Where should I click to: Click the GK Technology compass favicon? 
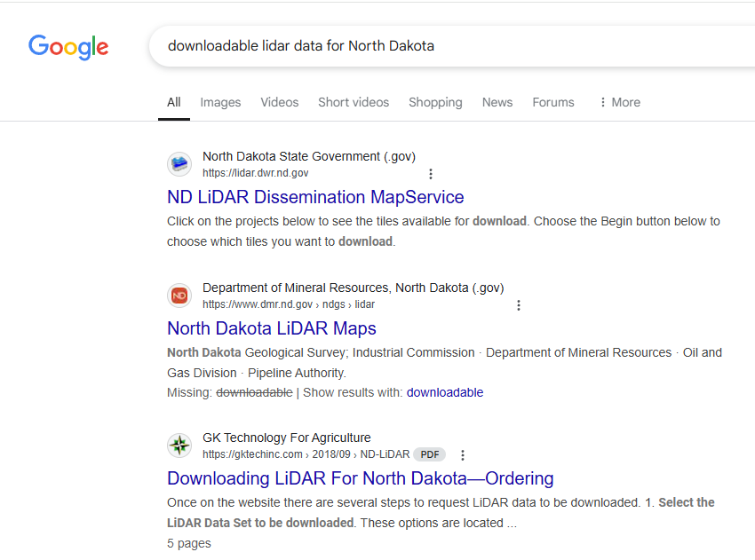(179, 446)
